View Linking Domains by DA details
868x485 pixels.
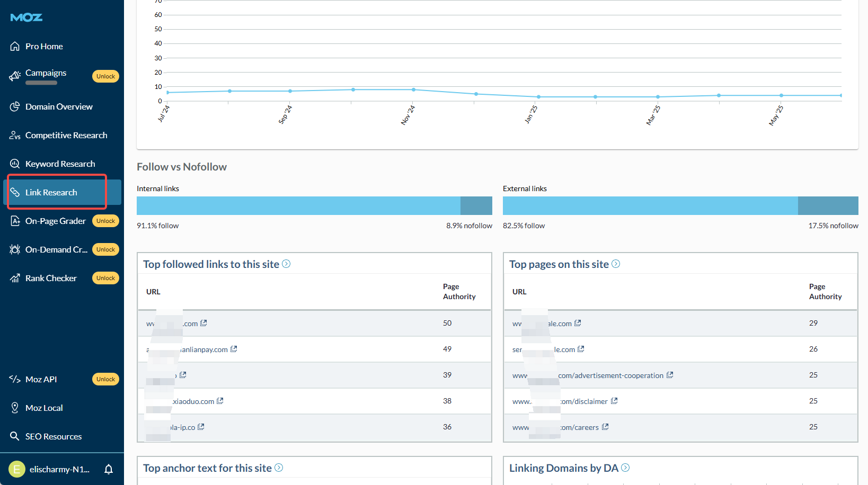coord(626,468)
